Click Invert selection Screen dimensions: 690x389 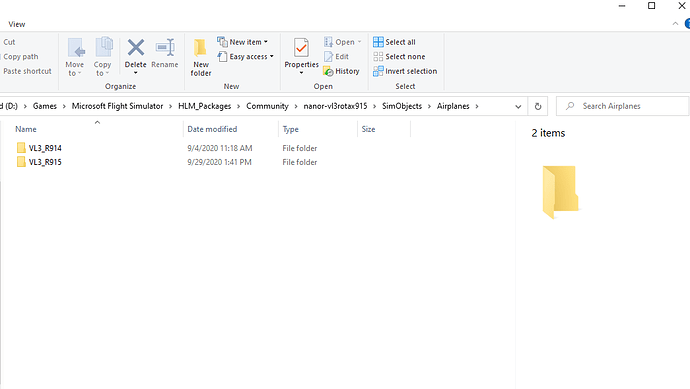point(405,71)
